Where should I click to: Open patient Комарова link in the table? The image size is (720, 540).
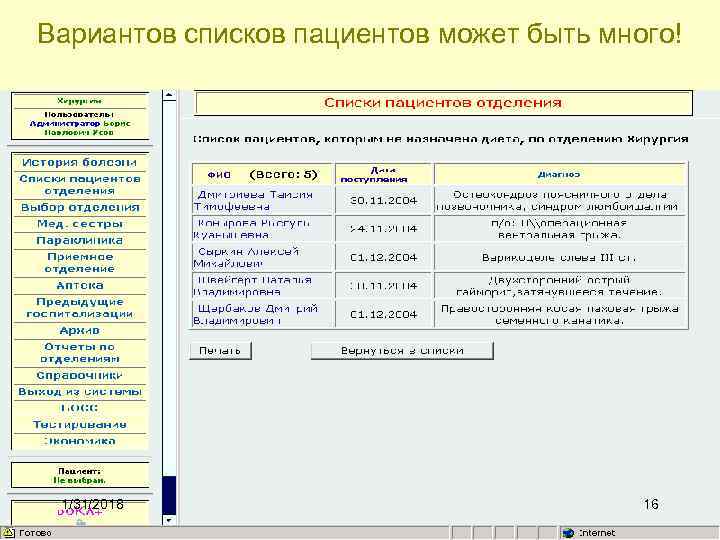[x=252, y=229]
